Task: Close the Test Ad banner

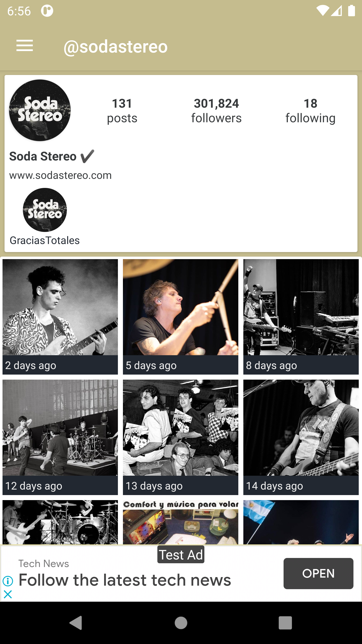Action: [8, 594]
